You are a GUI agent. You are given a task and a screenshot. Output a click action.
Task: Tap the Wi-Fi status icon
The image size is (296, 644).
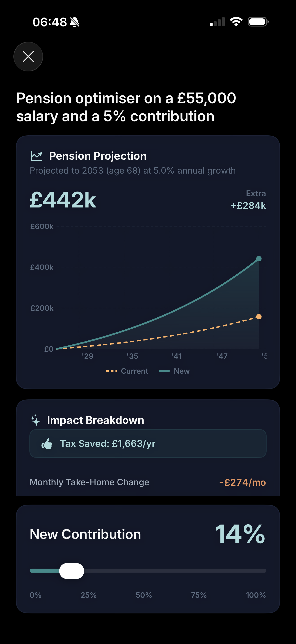click(236, 22)
